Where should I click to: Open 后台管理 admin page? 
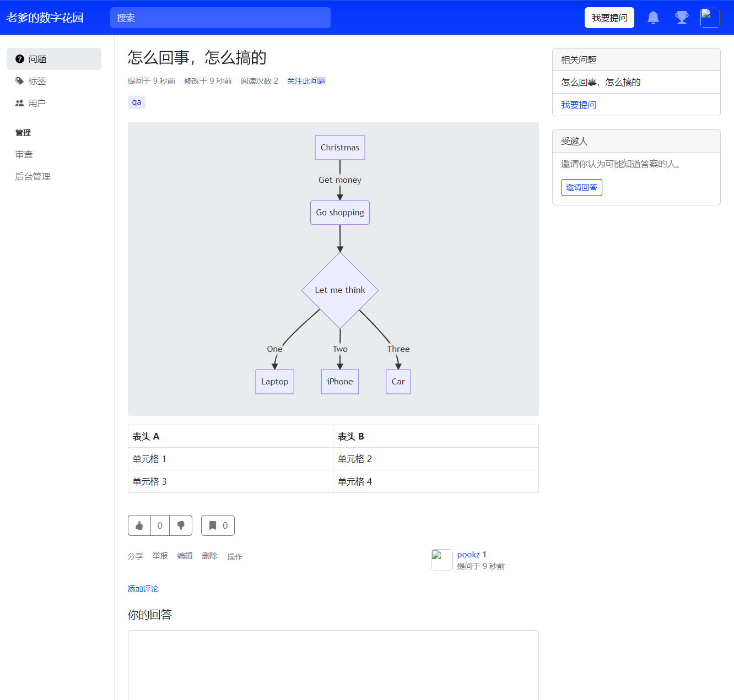(33, 177)
